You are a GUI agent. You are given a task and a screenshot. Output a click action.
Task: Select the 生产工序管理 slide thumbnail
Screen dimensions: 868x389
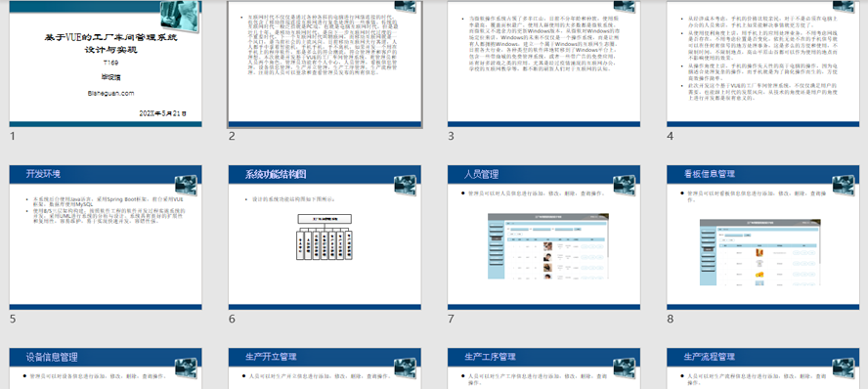543,368
